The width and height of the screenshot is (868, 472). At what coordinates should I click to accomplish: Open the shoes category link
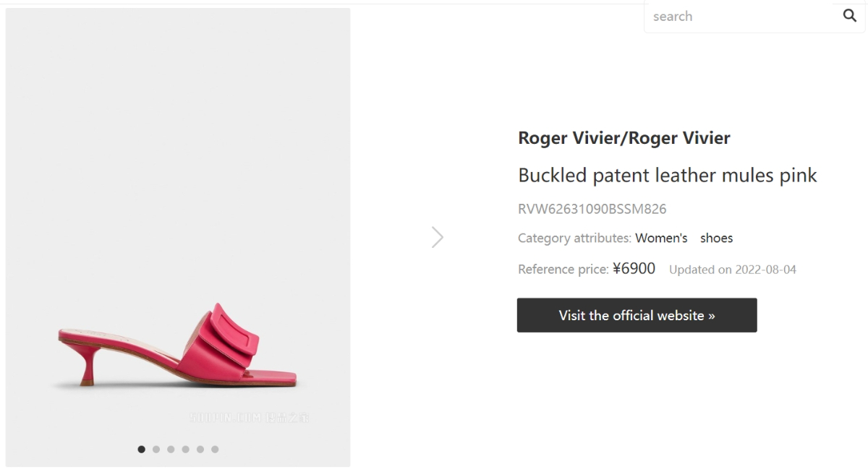coord(716,238)
